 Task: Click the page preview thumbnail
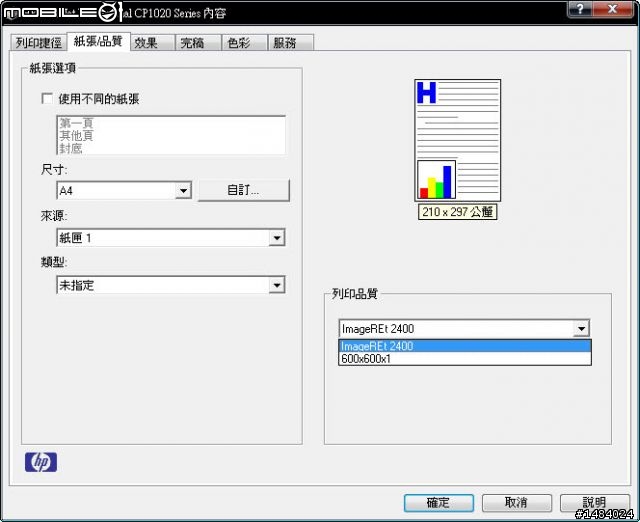pos(458,140)
